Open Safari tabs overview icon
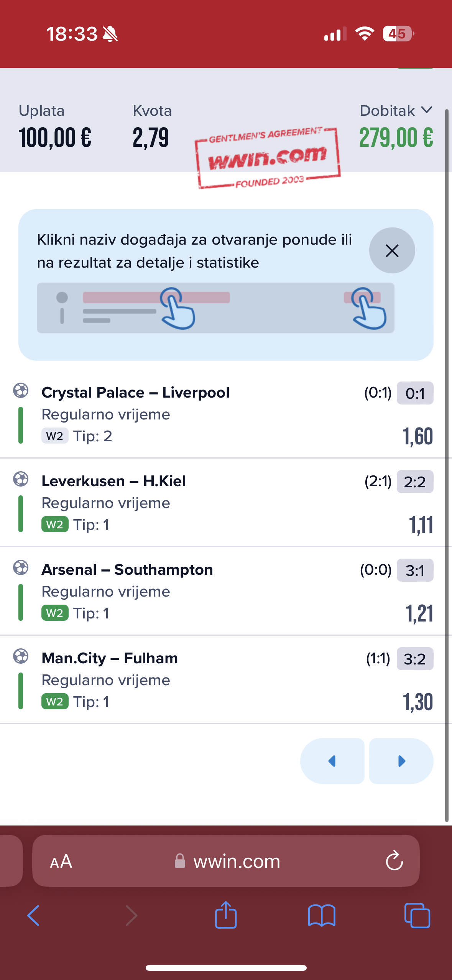This screenshot has height=980, width=452. [x=417, y=916]
